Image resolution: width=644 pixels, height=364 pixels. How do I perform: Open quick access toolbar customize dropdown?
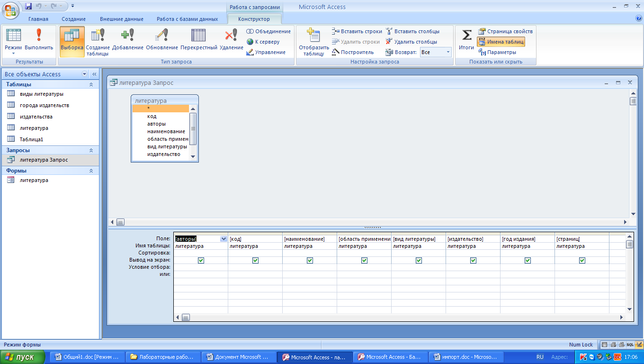pyautogui.click(x=72, y=6)
